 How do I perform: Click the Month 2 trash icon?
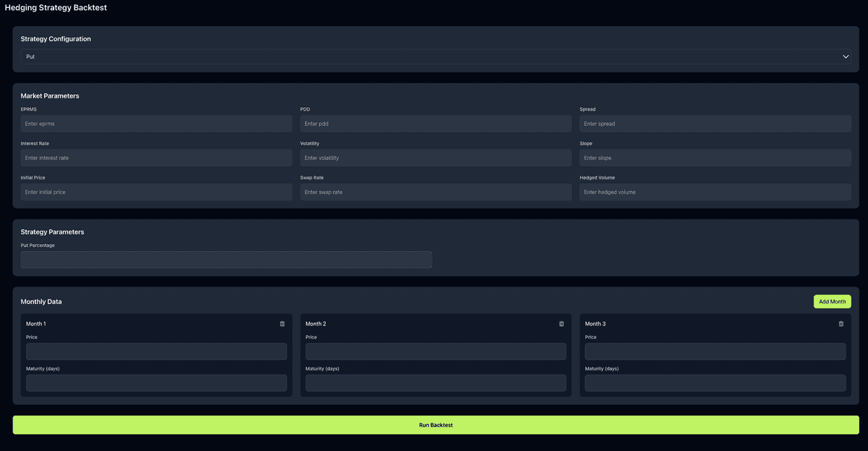[x=561, y=324]
